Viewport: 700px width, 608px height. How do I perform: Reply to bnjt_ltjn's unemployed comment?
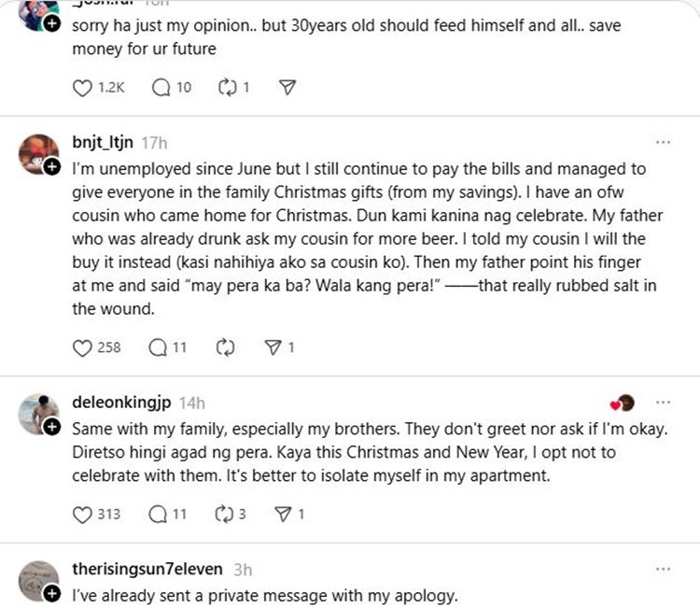click(x=160, y=347)
